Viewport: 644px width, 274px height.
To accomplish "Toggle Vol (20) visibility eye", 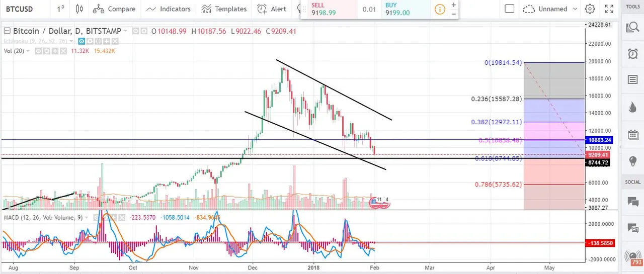I will (x=38, y=51).
